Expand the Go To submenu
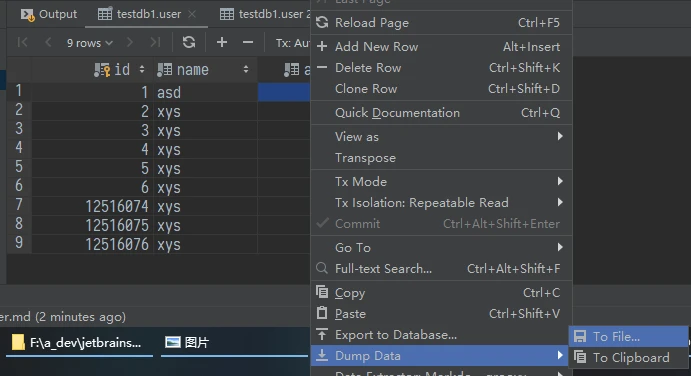691x376 pixels. pos(442,248)
